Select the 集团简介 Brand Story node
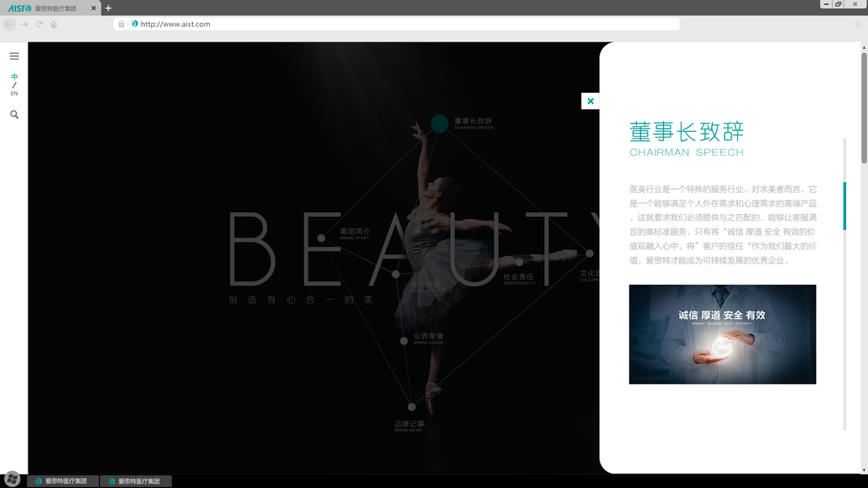 pyautogui.click(x=321, y=238)
